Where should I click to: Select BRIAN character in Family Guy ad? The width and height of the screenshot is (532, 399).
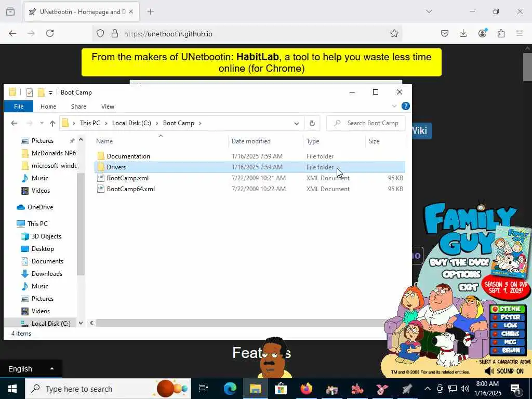[x=508, y=350]
